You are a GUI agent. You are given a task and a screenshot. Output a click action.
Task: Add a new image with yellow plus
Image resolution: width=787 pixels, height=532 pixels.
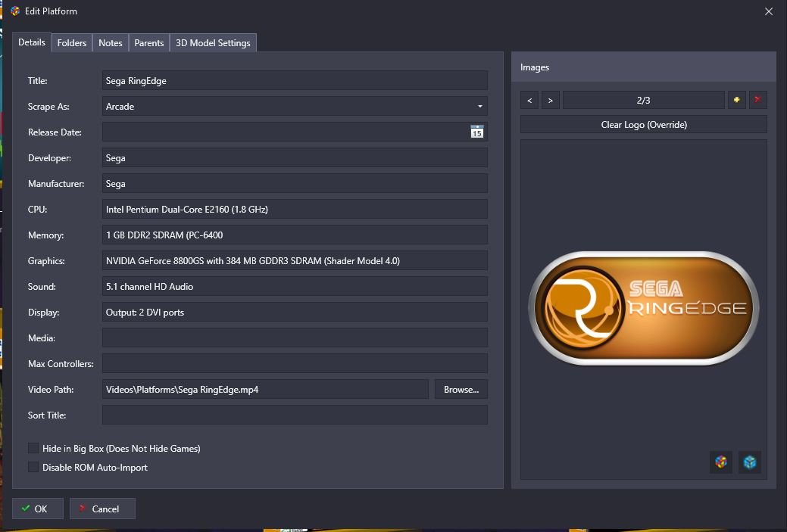[736, 100]
